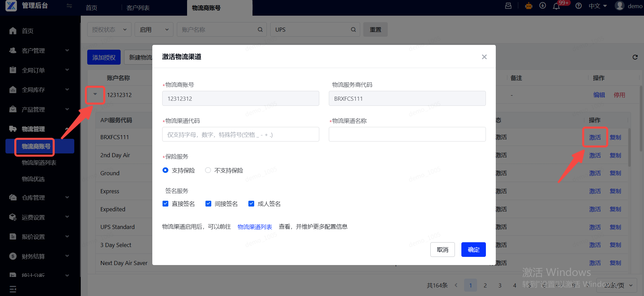644x296 pixels.
Task: Uncheck the 间接签名 checkbox
Action: click(208, 203)
